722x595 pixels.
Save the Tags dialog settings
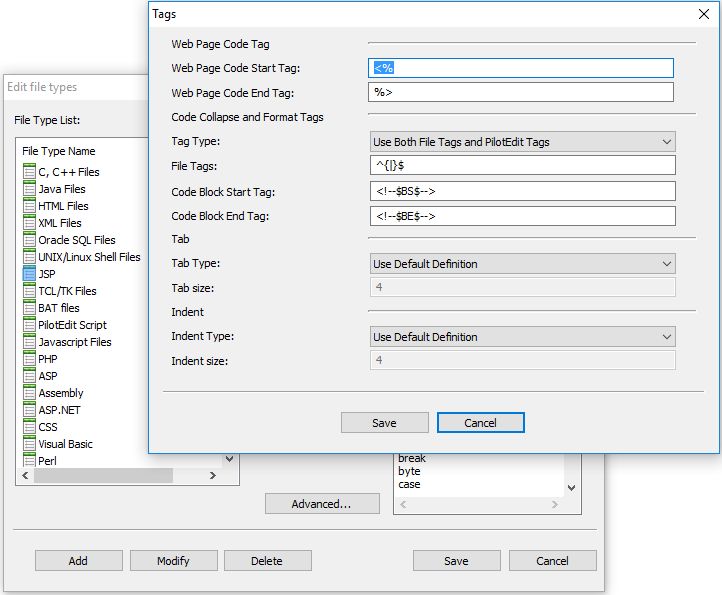(x=384, y=423)
